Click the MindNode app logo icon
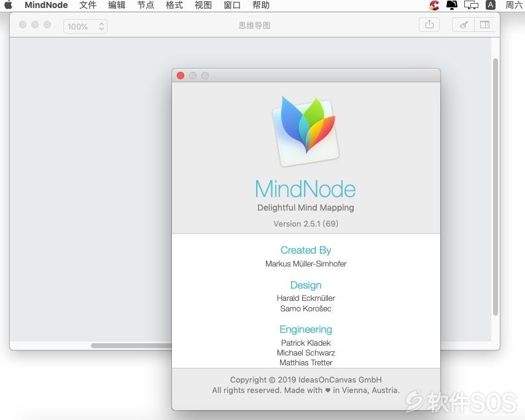Screen dimensions: 525x420 (305, 131)
